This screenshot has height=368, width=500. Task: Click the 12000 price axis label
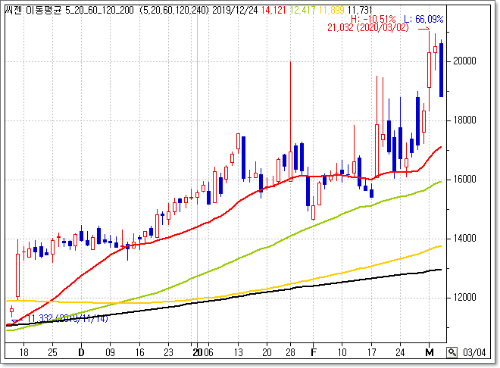465,298
